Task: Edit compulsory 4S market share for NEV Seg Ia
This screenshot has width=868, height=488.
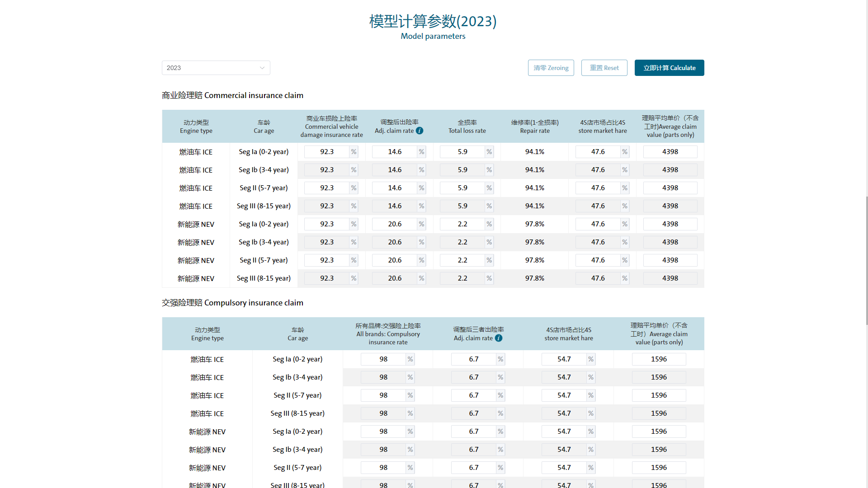Action: tap(564, 432)
